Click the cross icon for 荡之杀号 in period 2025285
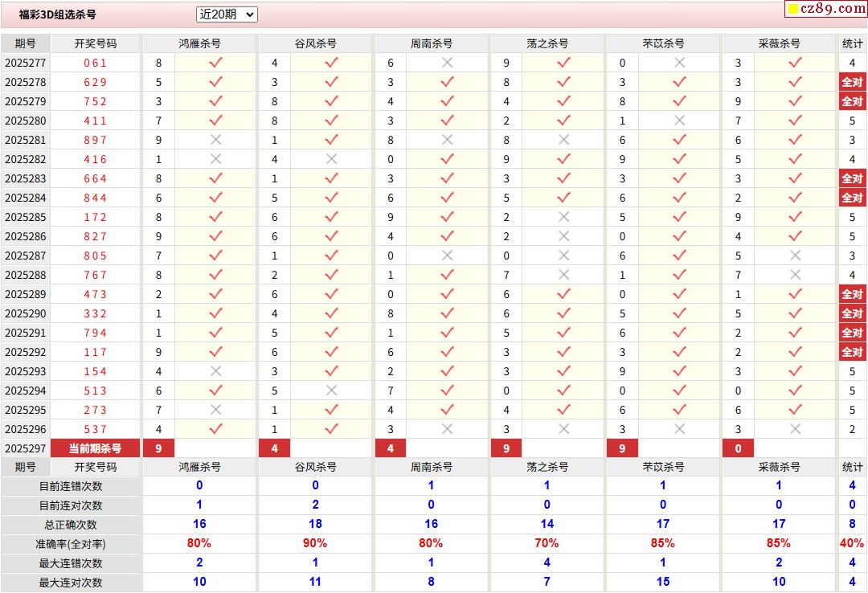868x593 pixels. tap(563, 217)
